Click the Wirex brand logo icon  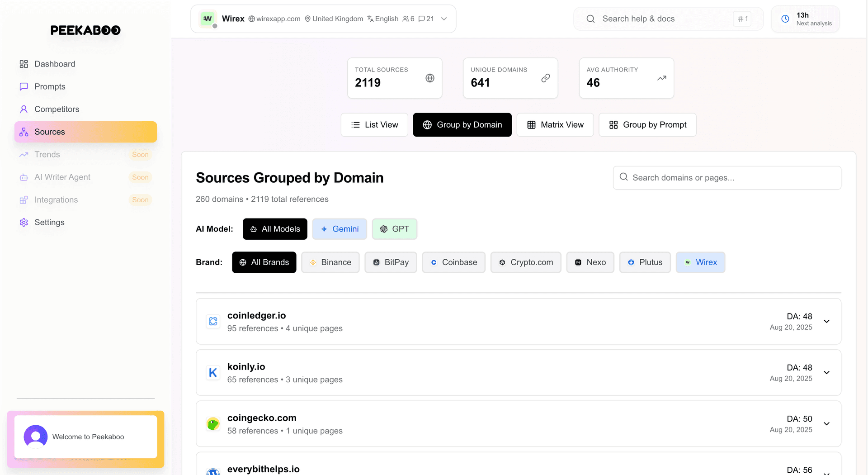pos(208,19)
